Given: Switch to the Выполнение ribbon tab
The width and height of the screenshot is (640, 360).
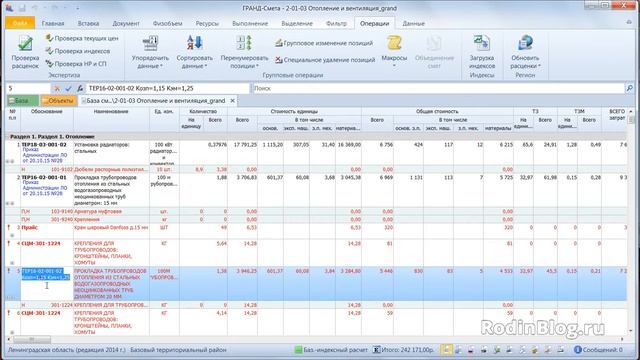Looking at the screenshot, I should pyautogui.click(x=250, y=23).
